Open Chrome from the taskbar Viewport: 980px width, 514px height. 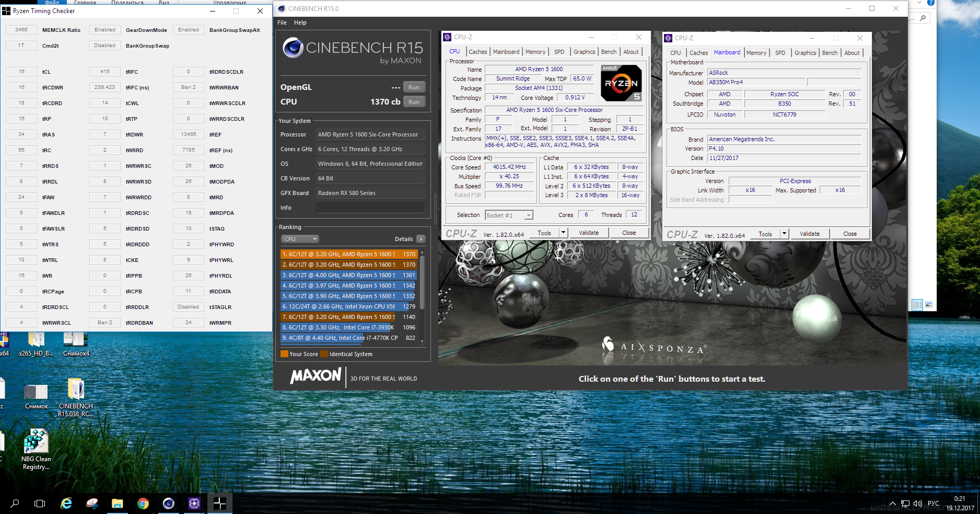click(x=143, y=504)
